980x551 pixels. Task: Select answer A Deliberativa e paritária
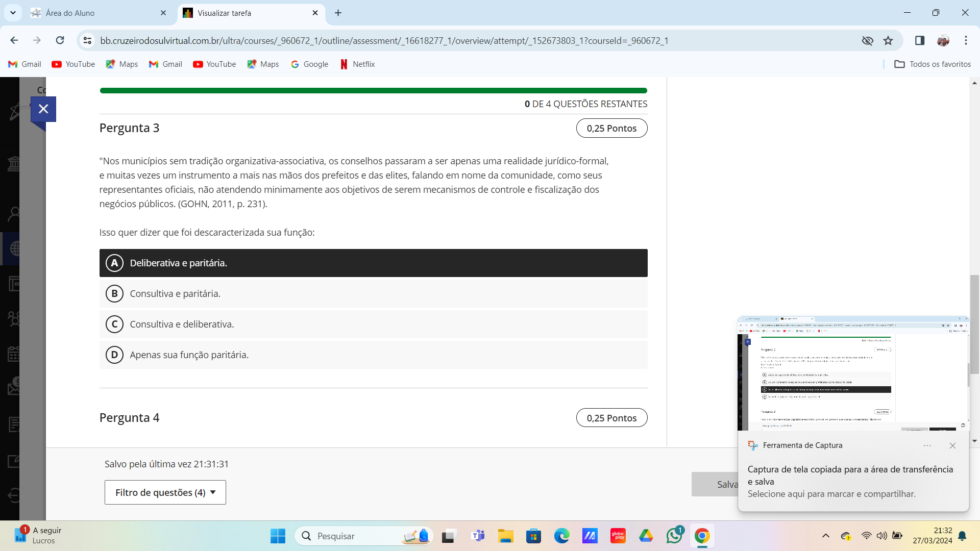click(x=373, y=263)
